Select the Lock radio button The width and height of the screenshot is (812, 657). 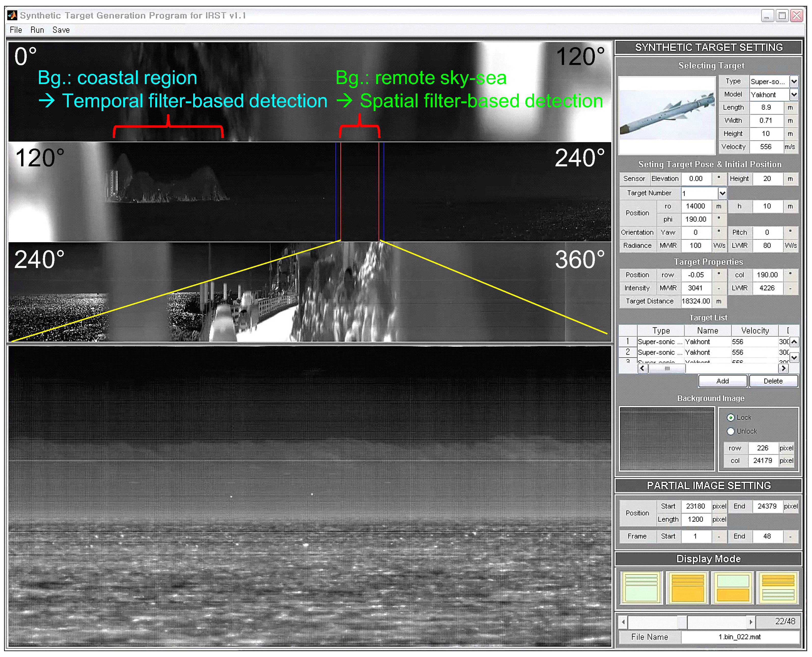(x=731, y=418)
